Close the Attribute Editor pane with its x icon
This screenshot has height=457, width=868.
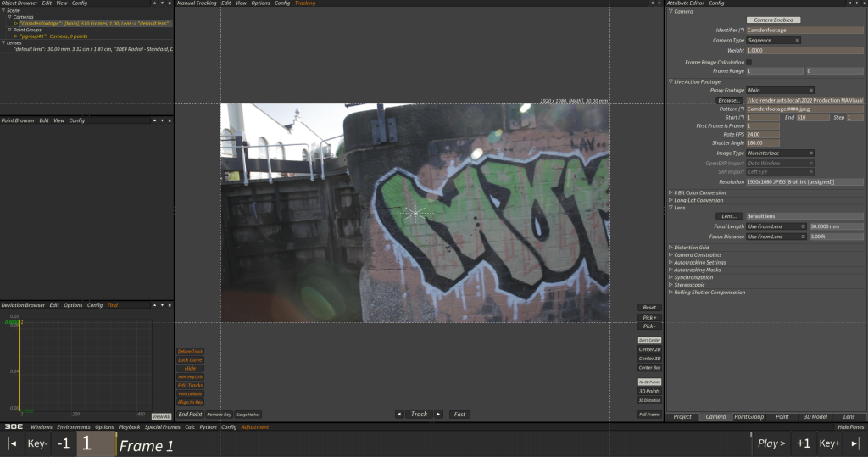[x=864, y=3]
